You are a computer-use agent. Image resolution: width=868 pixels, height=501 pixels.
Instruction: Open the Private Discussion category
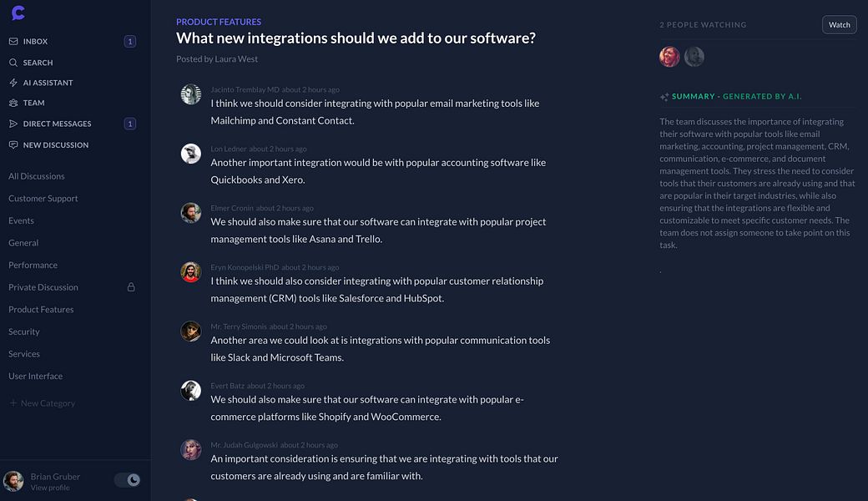(x=43, y=286)
